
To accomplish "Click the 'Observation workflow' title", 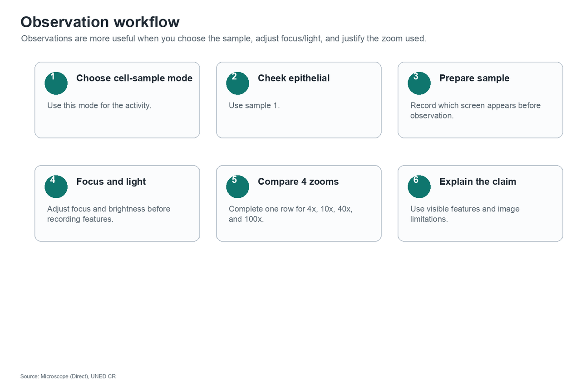I will (100, 22).
